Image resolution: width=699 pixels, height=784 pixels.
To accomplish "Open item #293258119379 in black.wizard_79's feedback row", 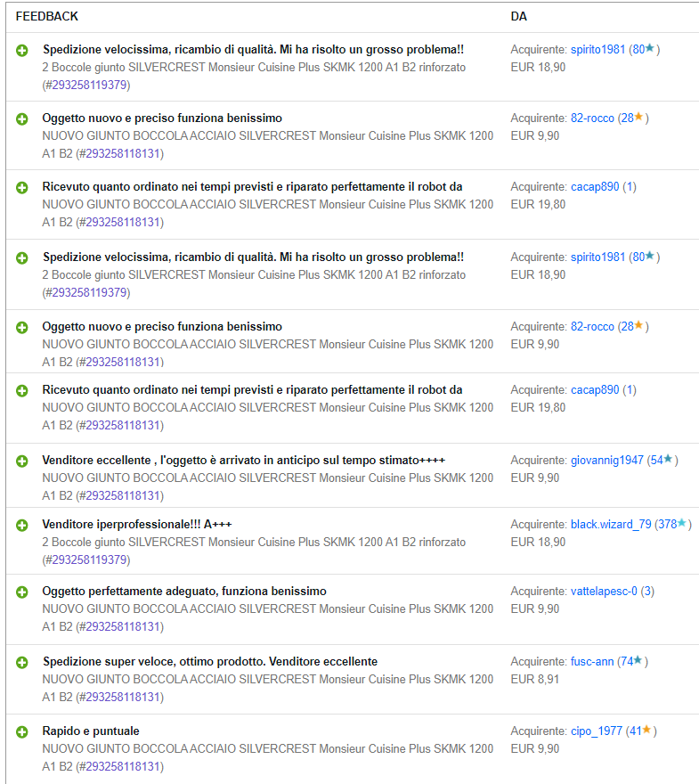I will pyautogui.click(x=89, y=559).
